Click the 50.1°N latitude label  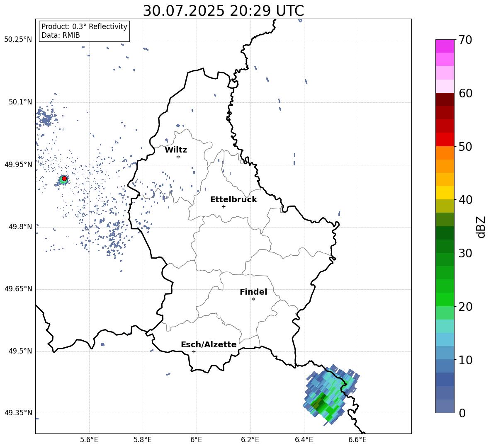tap(20, 102)
